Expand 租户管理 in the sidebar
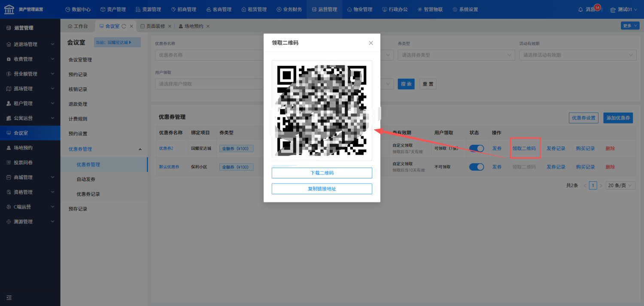The height and width of the screenshot is (306, 644). tap(30, 103)
